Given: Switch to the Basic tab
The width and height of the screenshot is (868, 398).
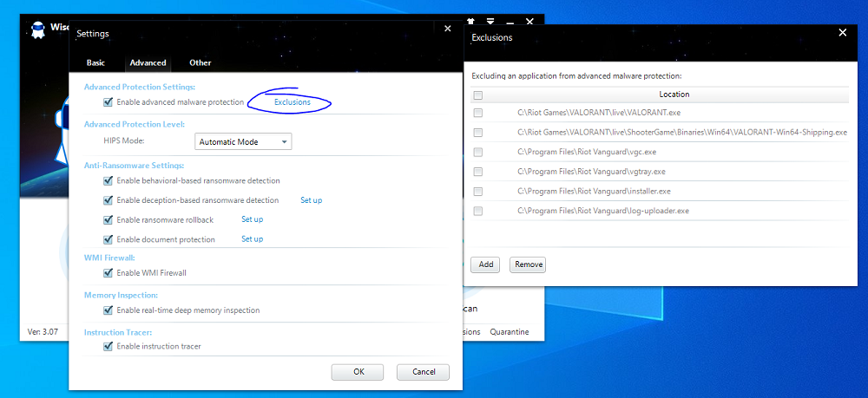Looking at the screenshot, I should [95, 63].
